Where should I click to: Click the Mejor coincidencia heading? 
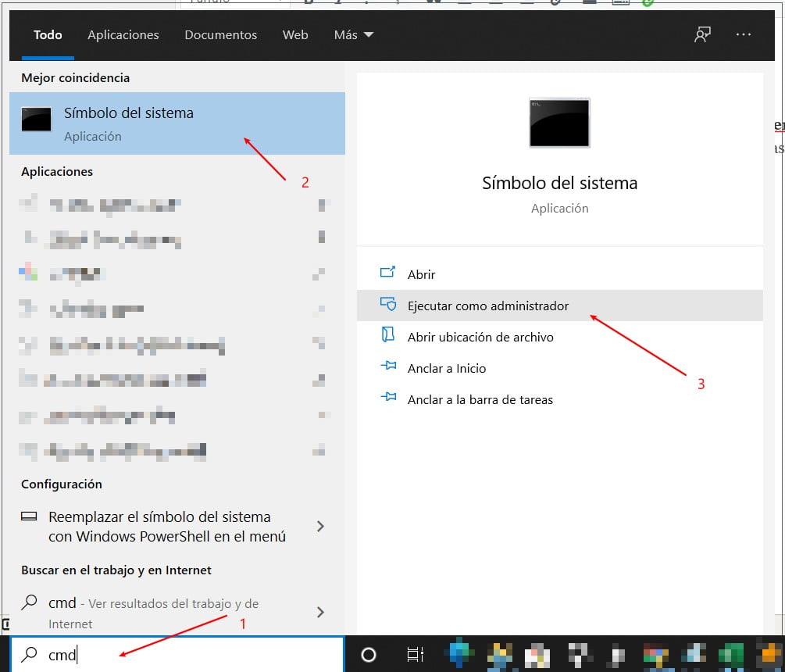[75, 77]
